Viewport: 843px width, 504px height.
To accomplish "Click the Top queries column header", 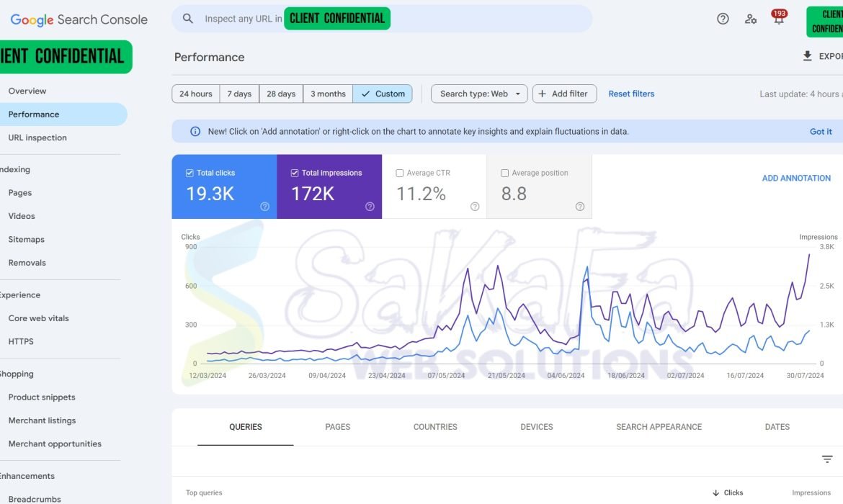I will [x=204, y=492].
